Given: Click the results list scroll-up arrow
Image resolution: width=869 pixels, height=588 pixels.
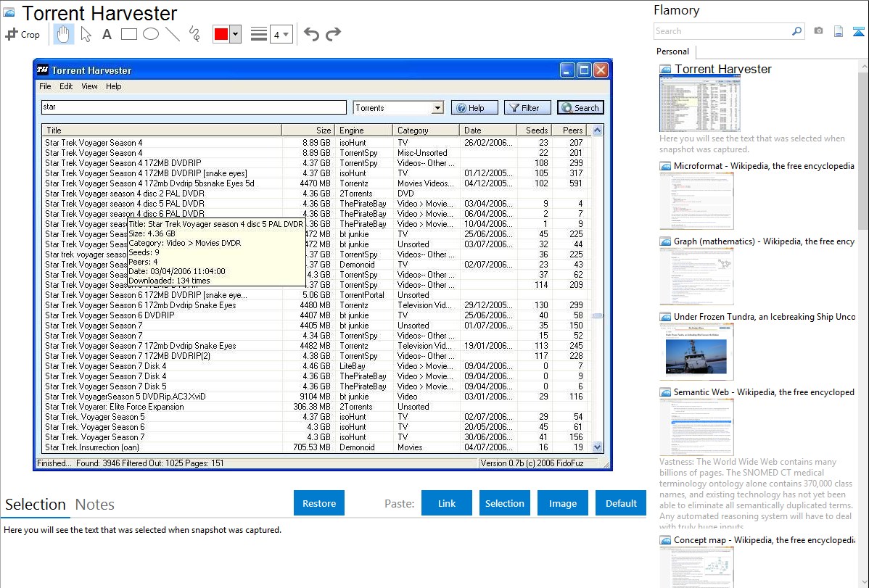Looking at the screenshot, I should click(597, 131).
